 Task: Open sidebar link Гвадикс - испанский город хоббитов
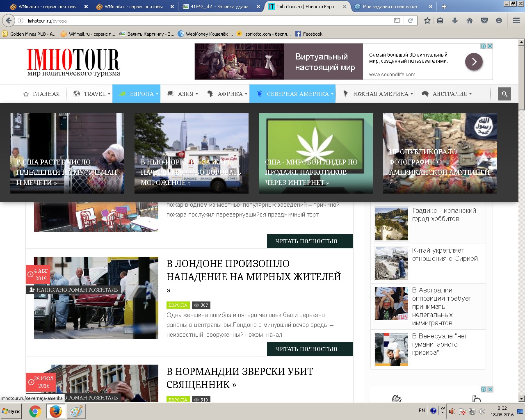coord(444,215)
